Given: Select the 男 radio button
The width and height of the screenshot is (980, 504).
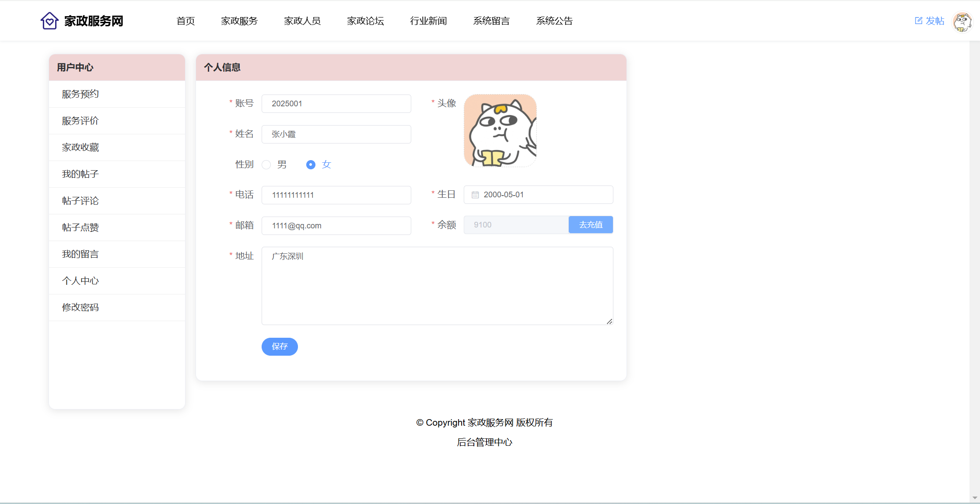Looking at the screenshot, I should (266, 165).
